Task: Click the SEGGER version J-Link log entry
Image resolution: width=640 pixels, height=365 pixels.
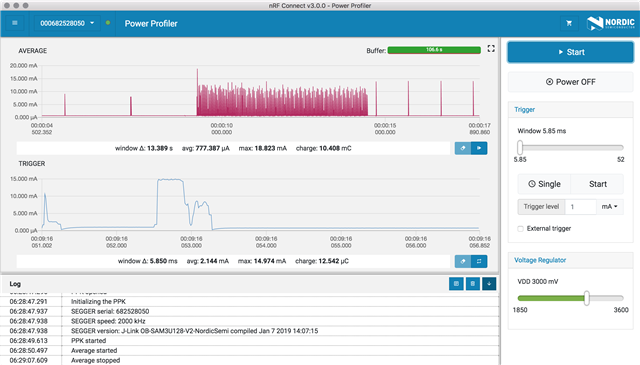Action: coord(194,331)
